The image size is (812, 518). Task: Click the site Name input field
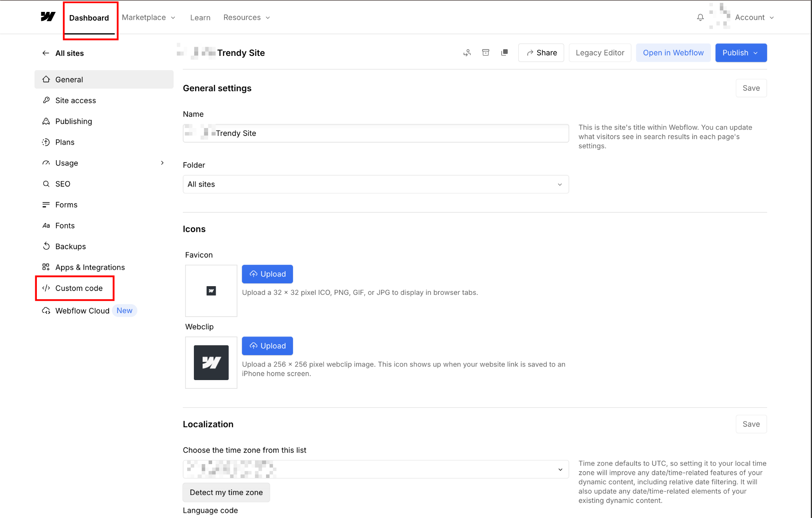coord(375,133)
